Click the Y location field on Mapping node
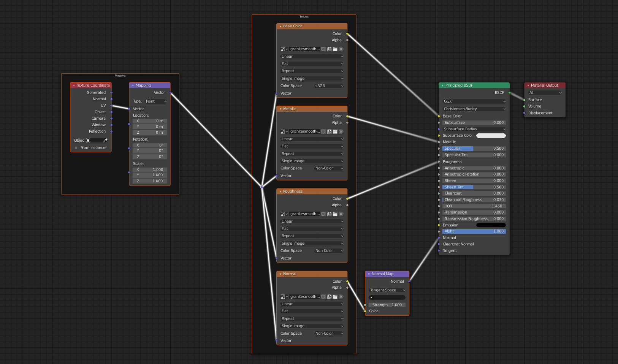This screenshot has width=618, height=364. (x=149, y=127)
